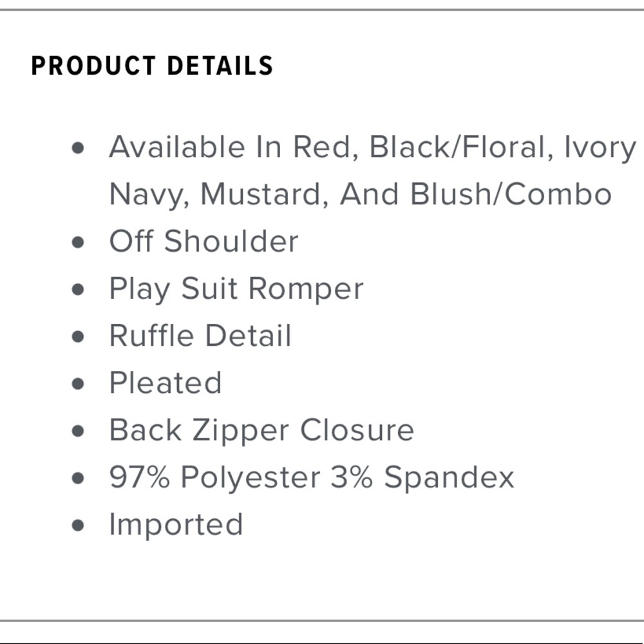This screenshot has width=644, height=644.
Task: Click the bullet beside Ruffle Detail
Action: [x=78, y=336]
